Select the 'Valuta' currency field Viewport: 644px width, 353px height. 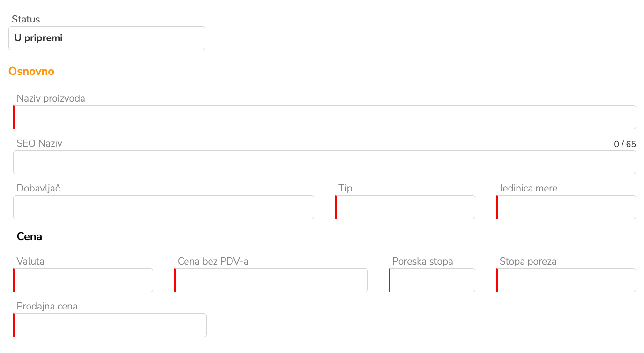(x=83, y=280)
